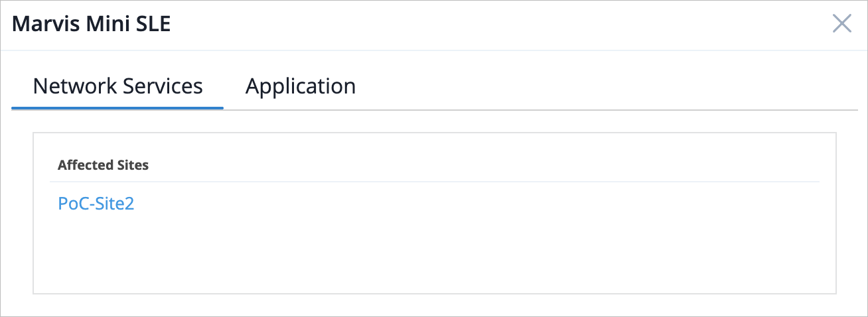
Task: Exit the Marvis Mini SLE popup
Action: [x=841, y=25]
